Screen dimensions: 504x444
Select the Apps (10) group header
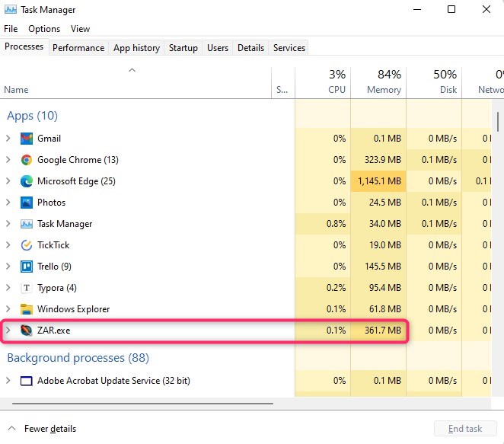(33, 116)
